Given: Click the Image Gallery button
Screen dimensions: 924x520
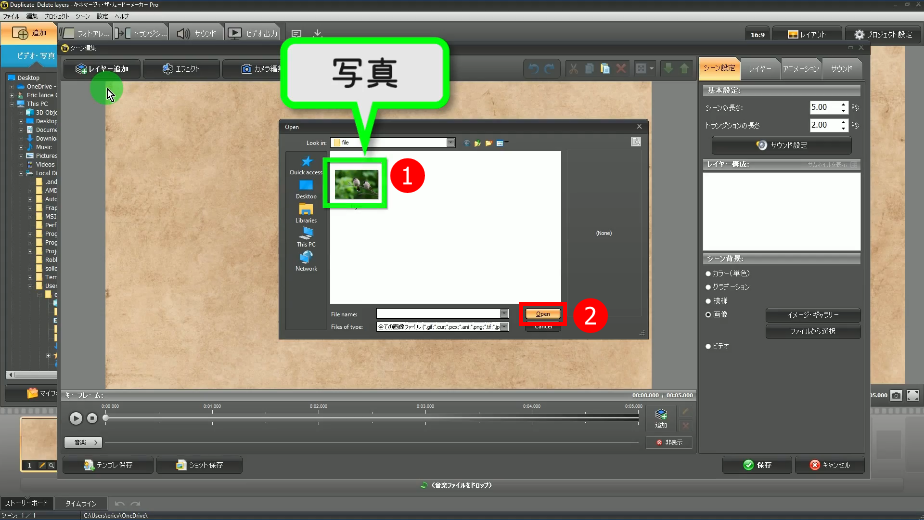Looking at the screenshot, I should coord(813,315).
